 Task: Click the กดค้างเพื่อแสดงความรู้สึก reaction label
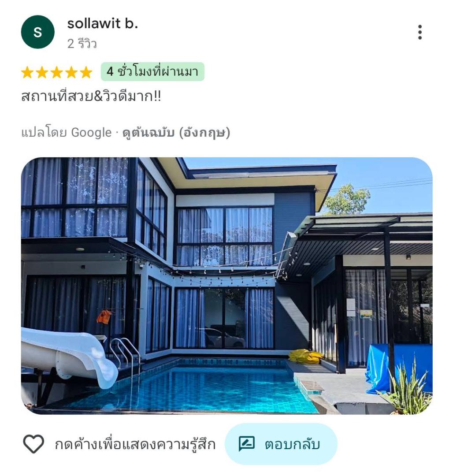135,444
